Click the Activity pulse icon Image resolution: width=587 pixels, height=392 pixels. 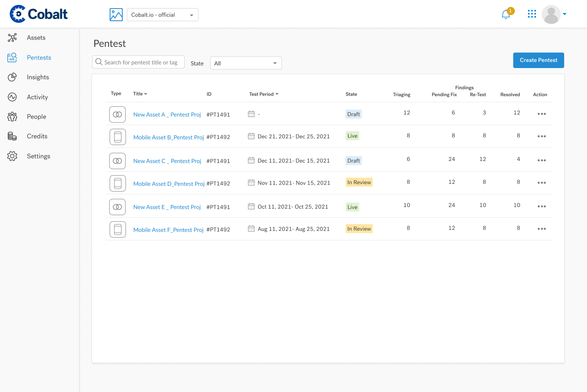tap(12, 97)
